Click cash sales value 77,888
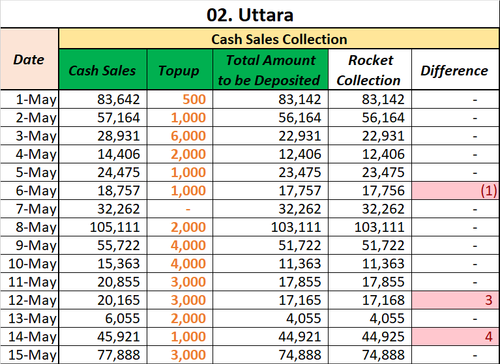Screen dimensions: 500x364 click(103, 355)
